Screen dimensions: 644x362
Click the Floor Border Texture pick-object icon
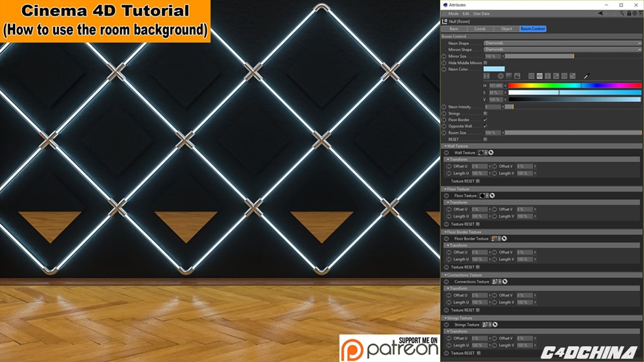504,239
